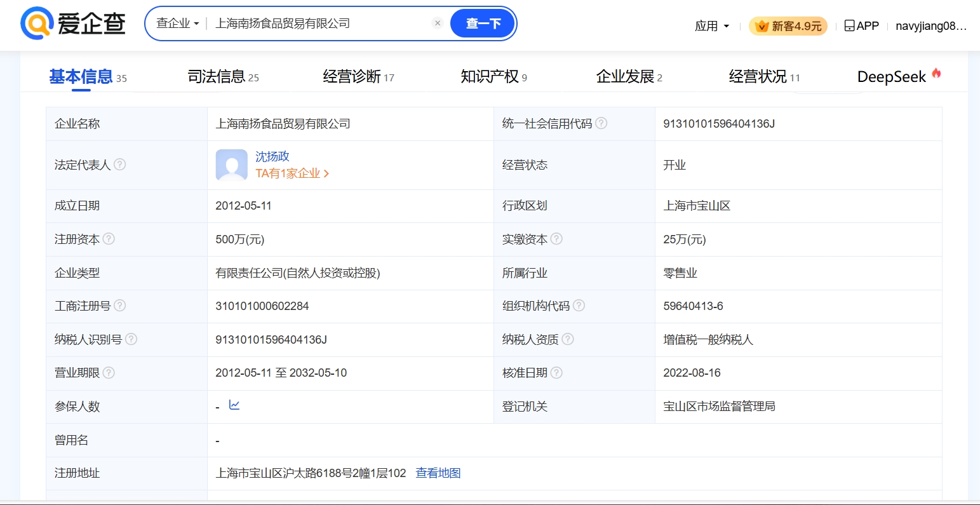Open the 查看地图 map link
The width and height of the screenshot is (980, 505).
[438, 473]
